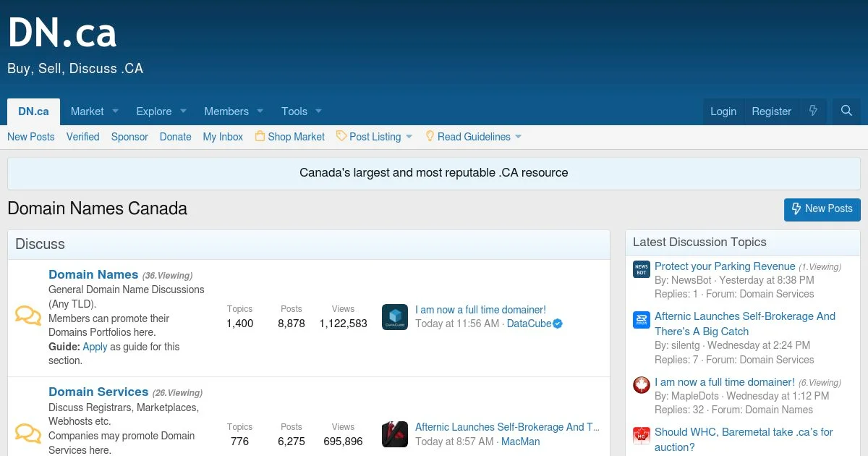
Task: Expand the Members menu arrow
Action: point(260,111)
